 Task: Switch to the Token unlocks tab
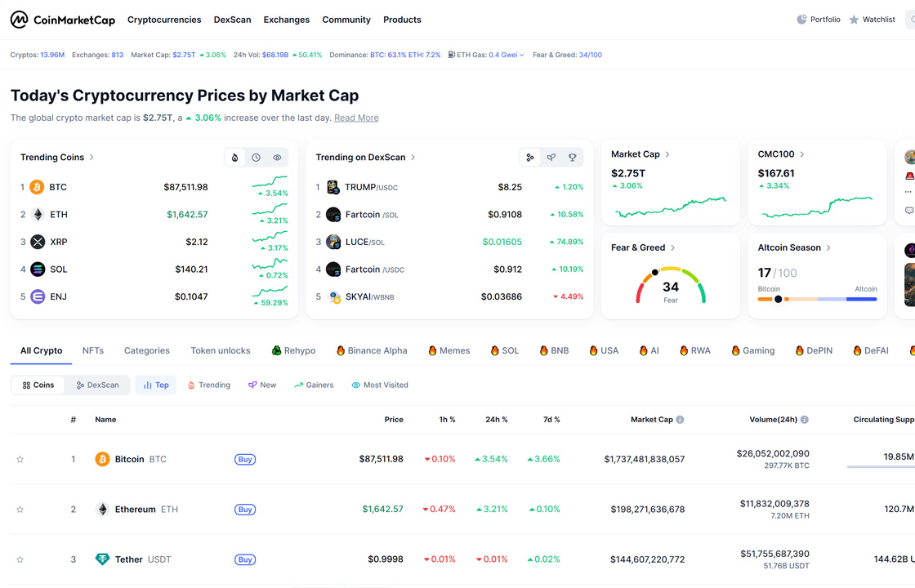[220, 350]
